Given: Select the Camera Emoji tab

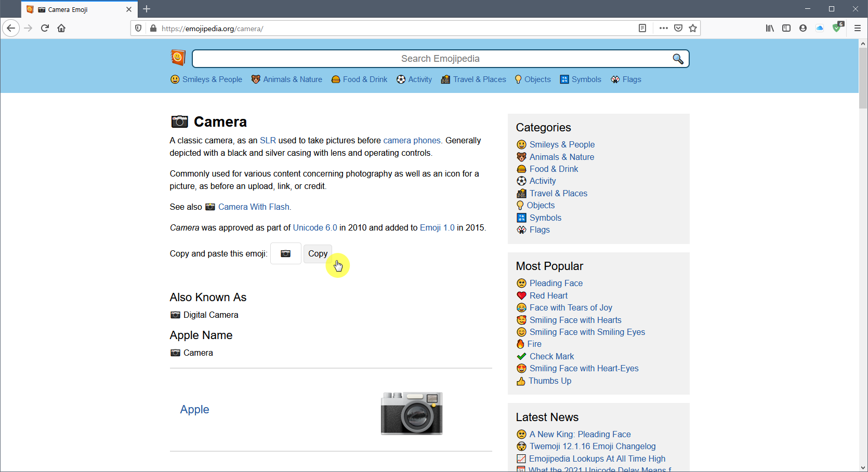Looking at the screenshot, I should [79, 9].
